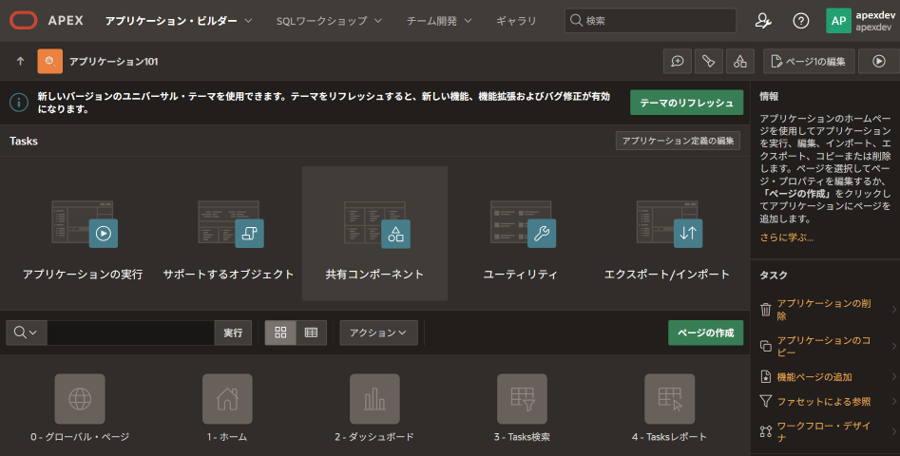
Task: Click ファセットによる参照 task link
Action: point(824,401)
